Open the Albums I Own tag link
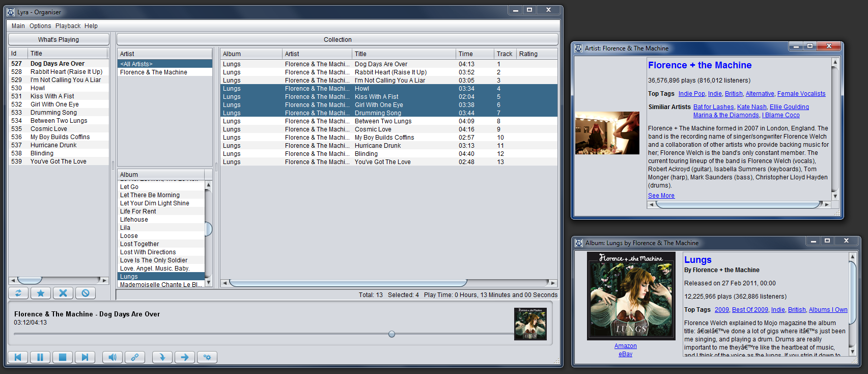This screenshot has width=868, height=374. (828, 310)
